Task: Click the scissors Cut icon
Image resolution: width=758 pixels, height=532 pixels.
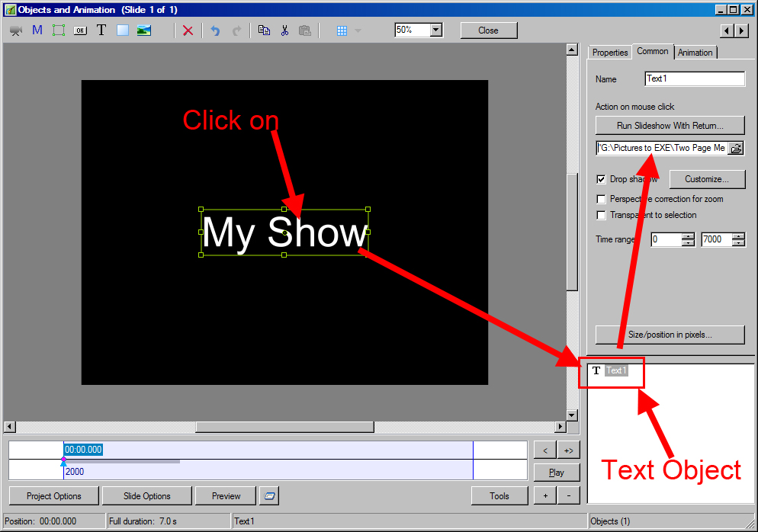Action: pyautogui.click(x=284, y=30)
